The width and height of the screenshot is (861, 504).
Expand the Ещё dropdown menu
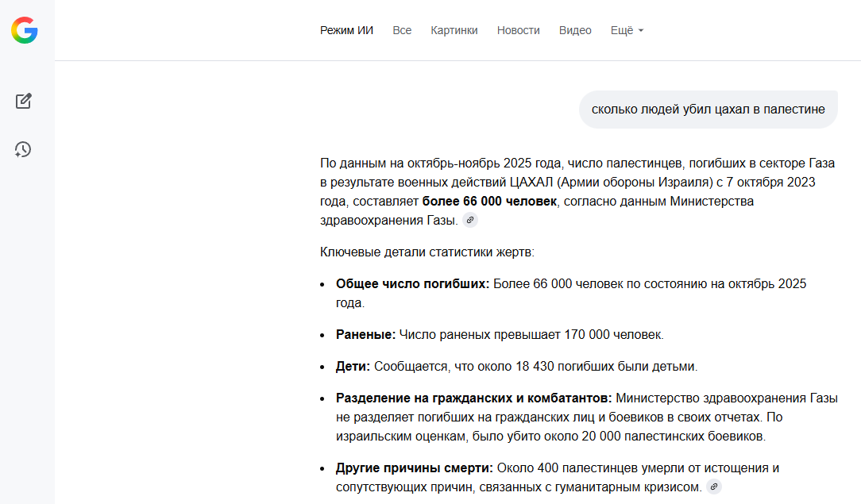click(x=622, y=30)
